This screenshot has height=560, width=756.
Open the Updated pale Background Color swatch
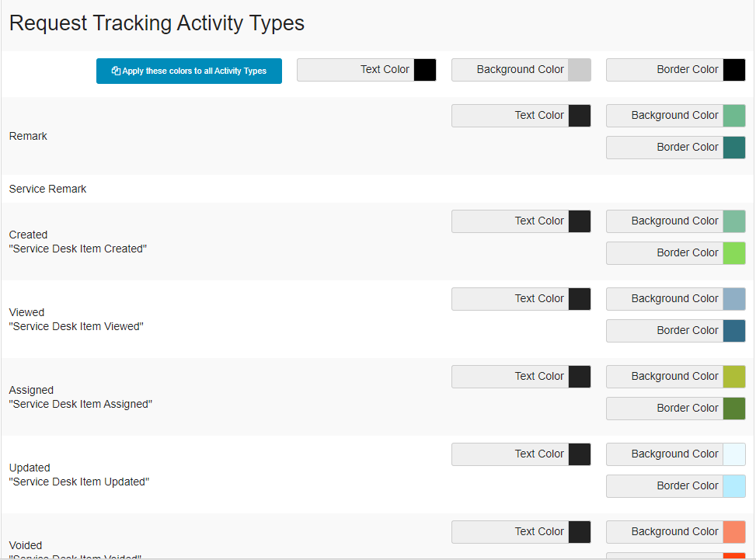pos(733,454)
